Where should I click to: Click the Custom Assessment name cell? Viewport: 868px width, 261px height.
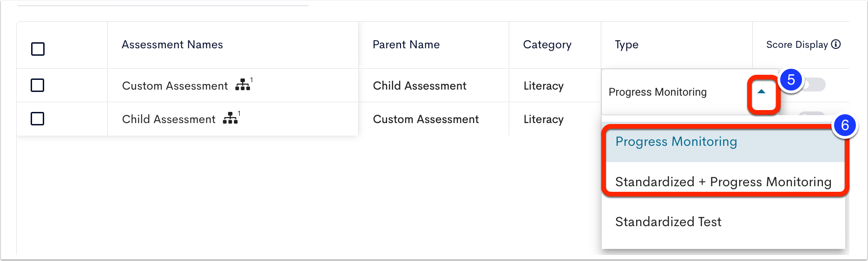175,86
